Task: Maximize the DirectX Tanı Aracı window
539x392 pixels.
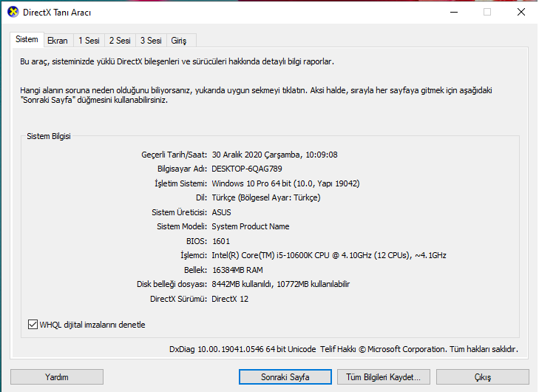Action: point(487,12)
